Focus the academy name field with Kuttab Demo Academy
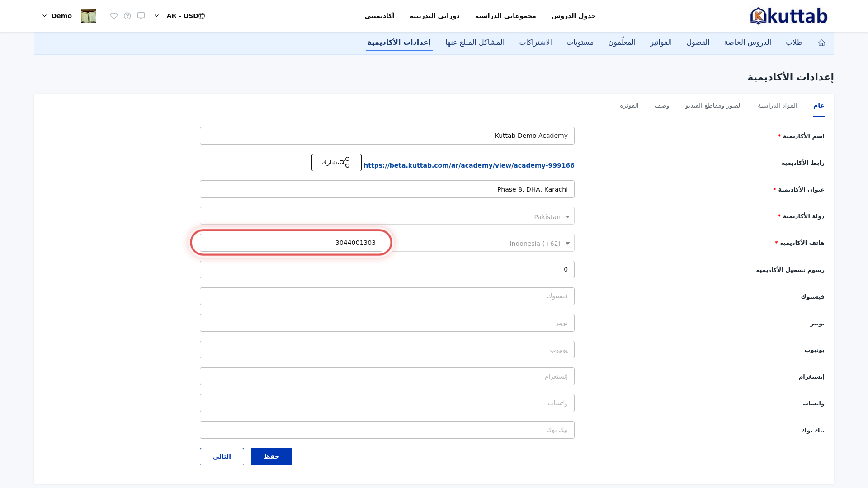 pos(387,136)
